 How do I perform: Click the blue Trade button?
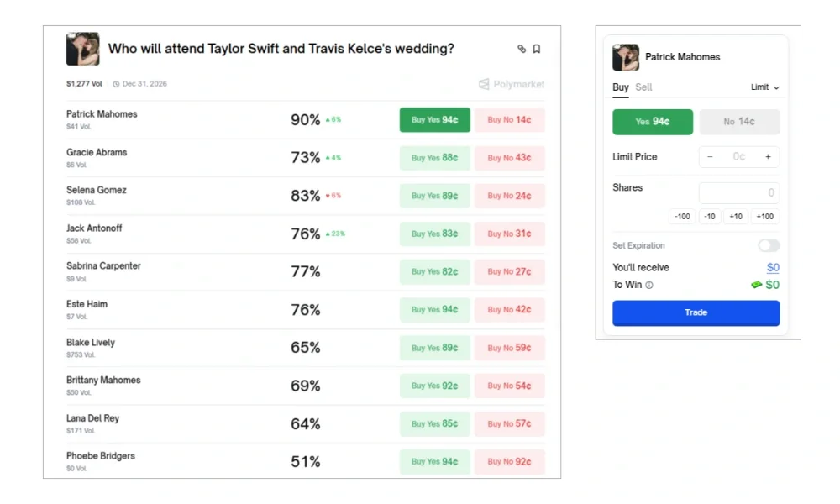696,312
